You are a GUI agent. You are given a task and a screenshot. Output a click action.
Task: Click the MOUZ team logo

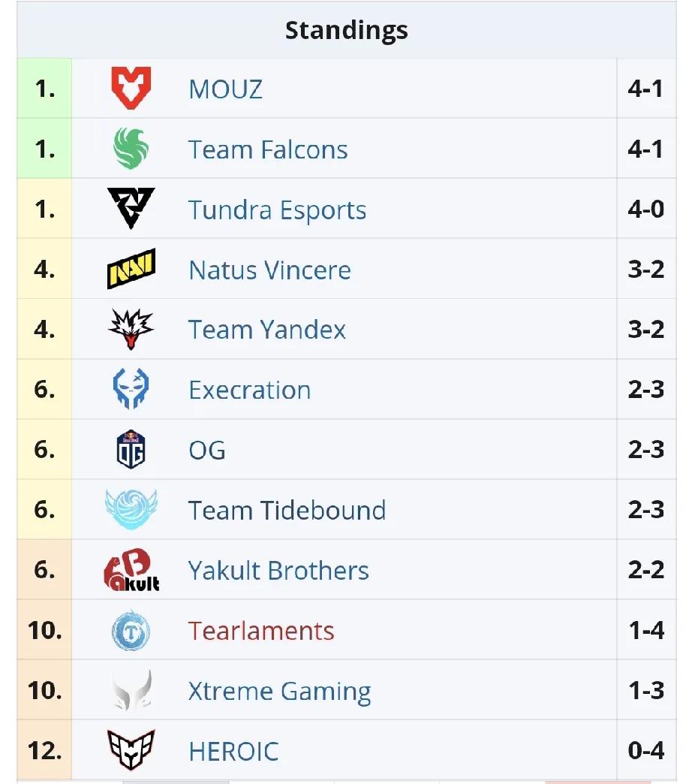(131, 89)
